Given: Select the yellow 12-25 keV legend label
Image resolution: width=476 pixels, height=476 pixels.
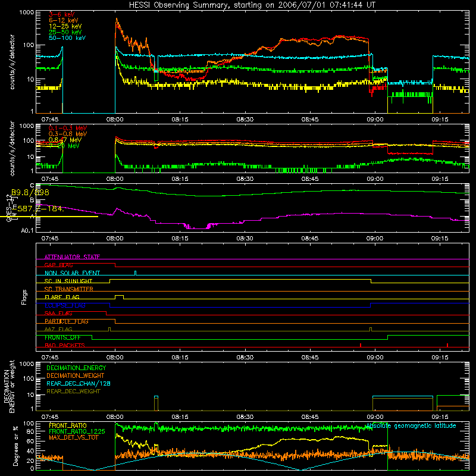Looking at the screenshot, I should click(x=65, y=26).
